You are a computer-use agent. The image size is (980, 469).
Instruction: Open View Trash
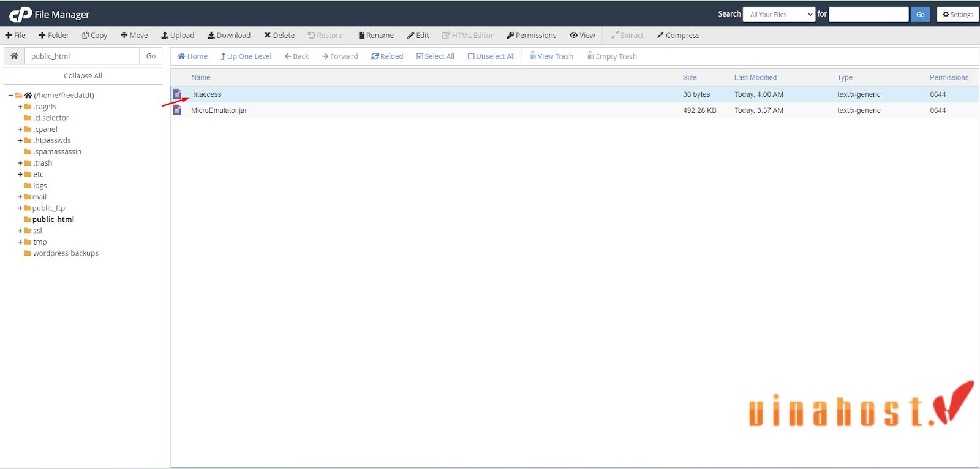pos(551,56)
